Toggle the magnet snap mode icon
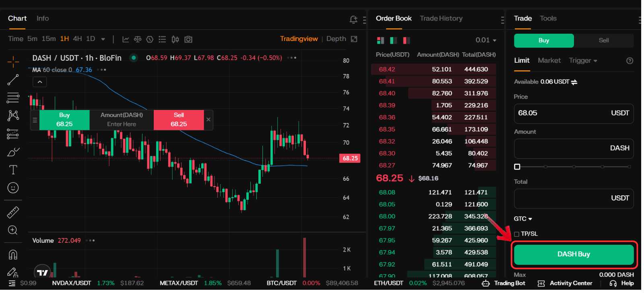 pyautogui.click(x=13, y=255)
